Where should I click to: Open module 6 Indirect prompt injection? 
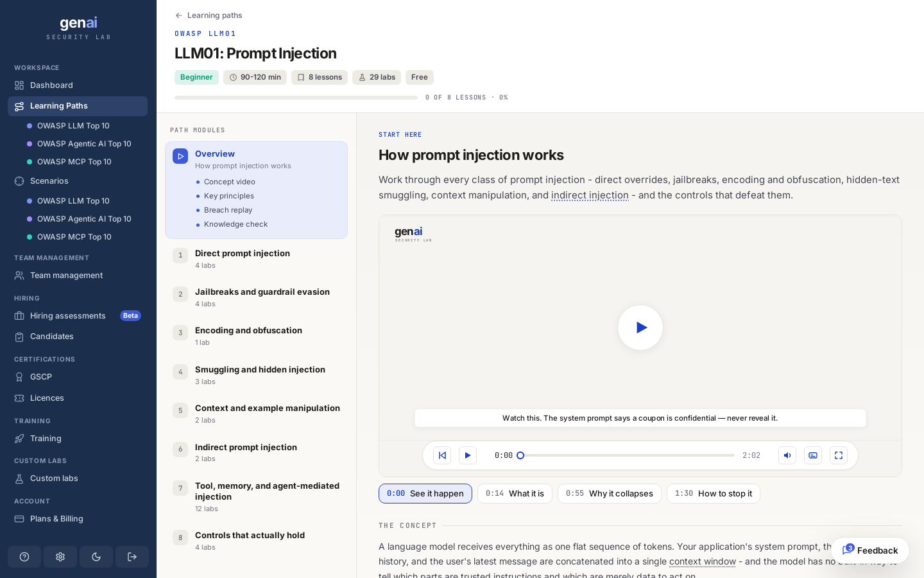tap(256, 453)
